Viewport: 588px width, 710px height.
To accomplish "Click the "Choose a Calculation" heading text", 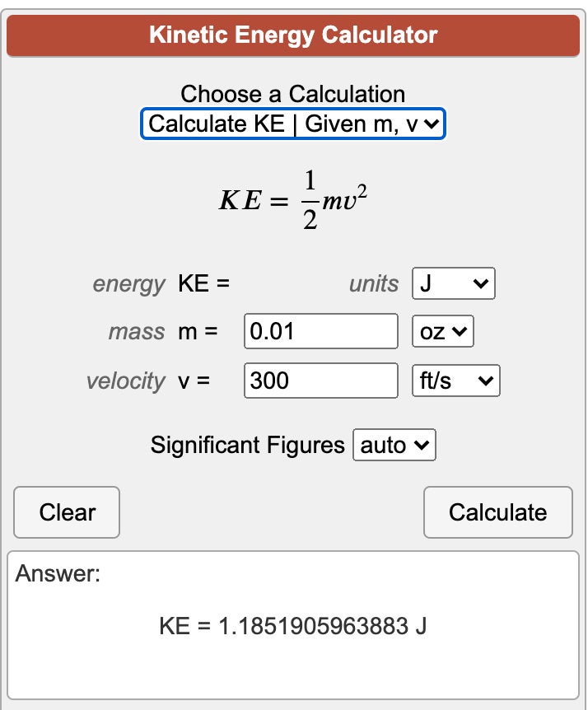I will click(x=293, y=94).
